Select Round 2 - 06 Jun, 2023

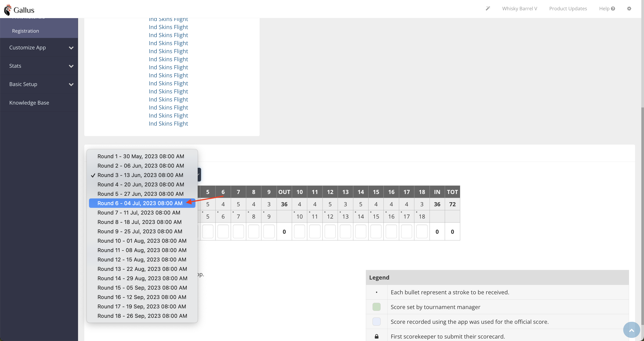point(142,166)
